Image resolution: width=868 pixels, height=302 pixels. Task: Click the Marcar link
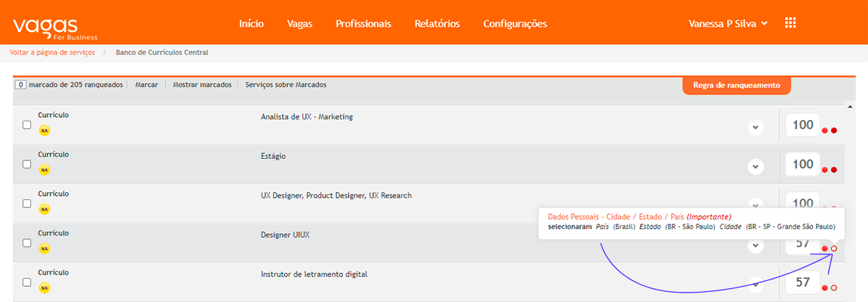[147, 85]
